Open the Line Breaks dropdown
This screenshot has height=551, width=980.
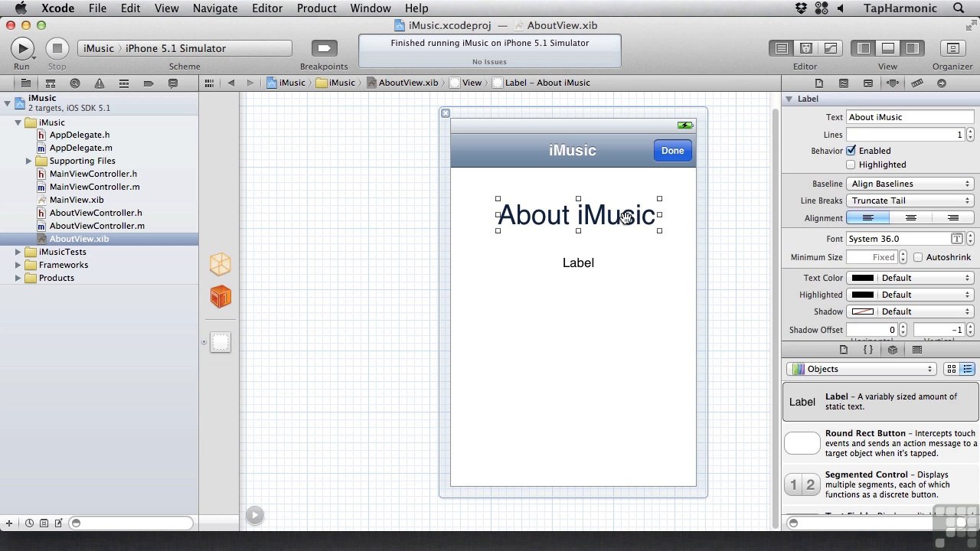click(910, 201)
